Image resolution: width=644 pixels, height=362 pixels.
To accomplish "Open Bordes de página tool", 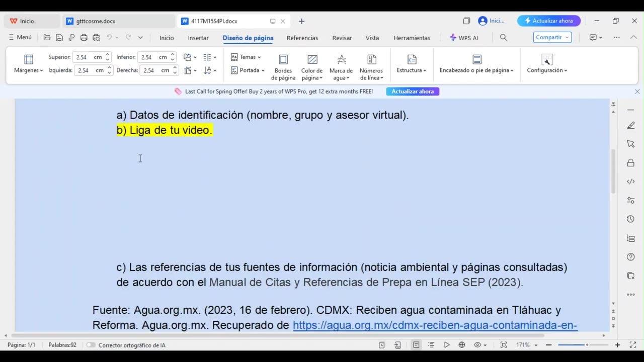I will pos(283,67).
